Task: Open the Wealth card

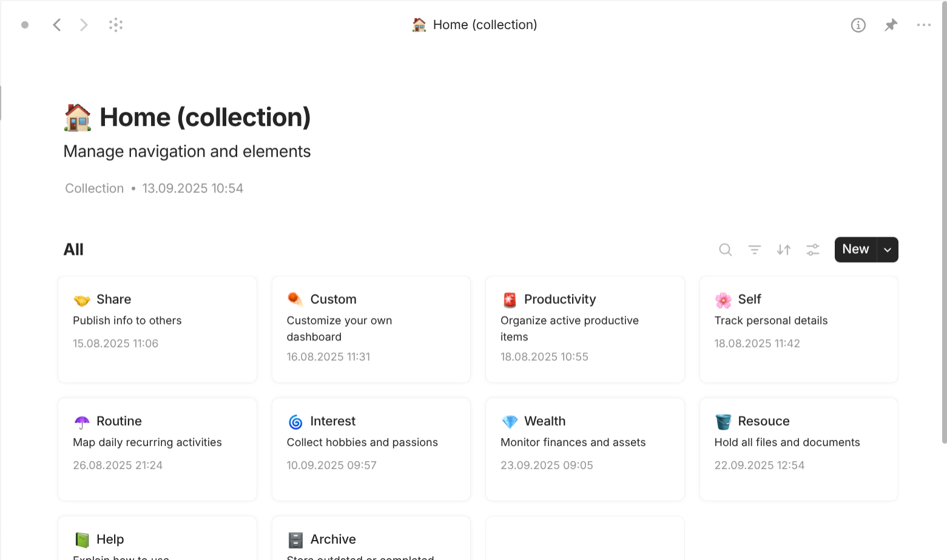Action: pyautogui.click(x=585, y=449)
